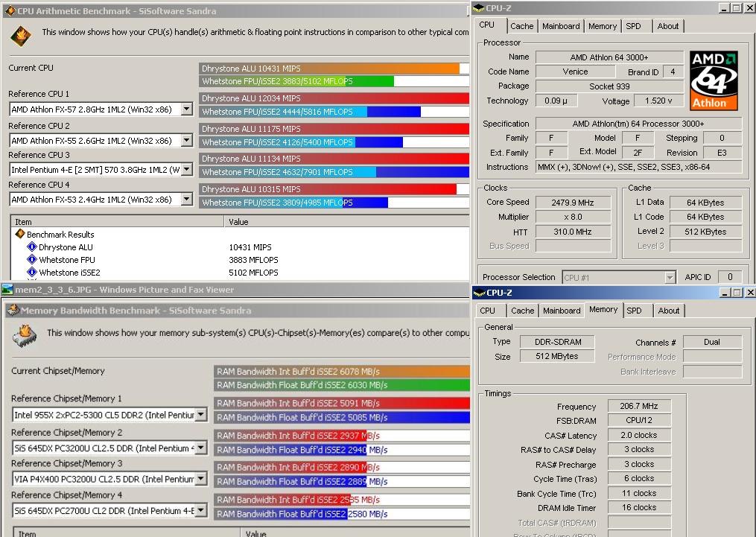Open About tab in upper CPU-Z
Image resolution: width=756 pixels, height=537 pixels.
(x=668, y=26)
